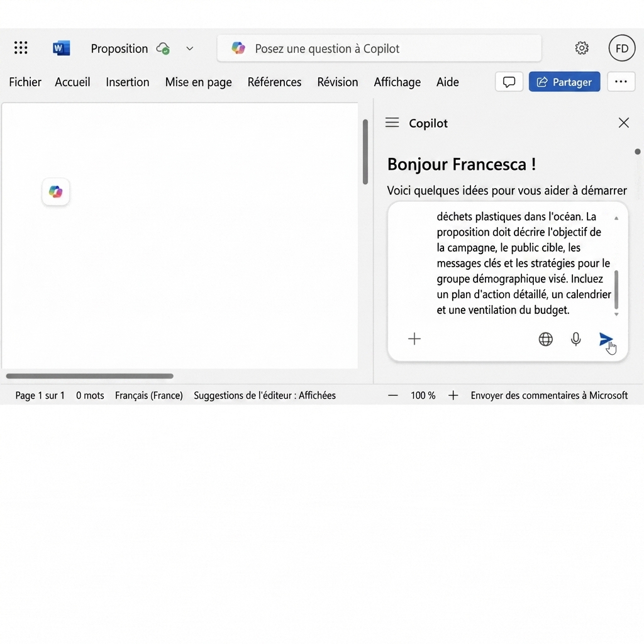
Task: Click the Copilot pane scroll indicator dot
Action: tap(638, 152)
